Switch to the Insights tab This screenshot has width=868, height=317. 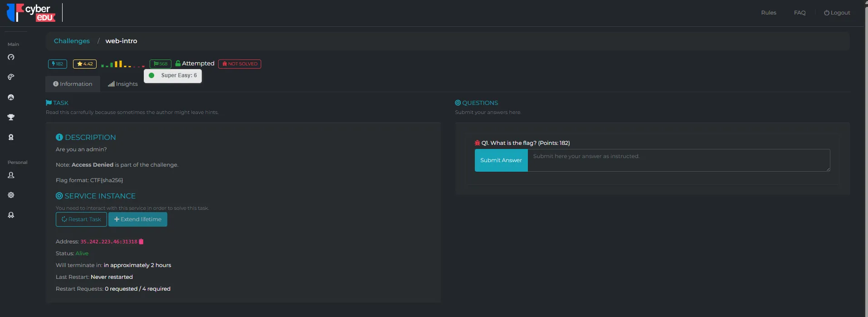coord(123,84)
